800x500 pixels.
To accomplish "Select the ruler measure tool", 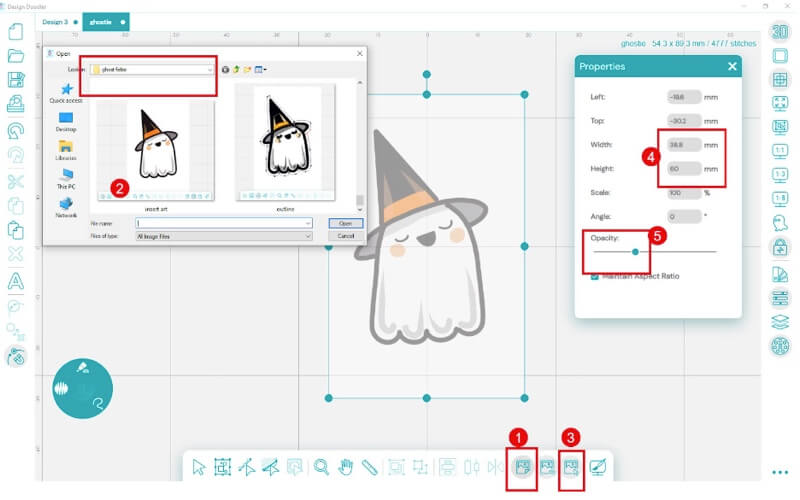I will [369, 467].
